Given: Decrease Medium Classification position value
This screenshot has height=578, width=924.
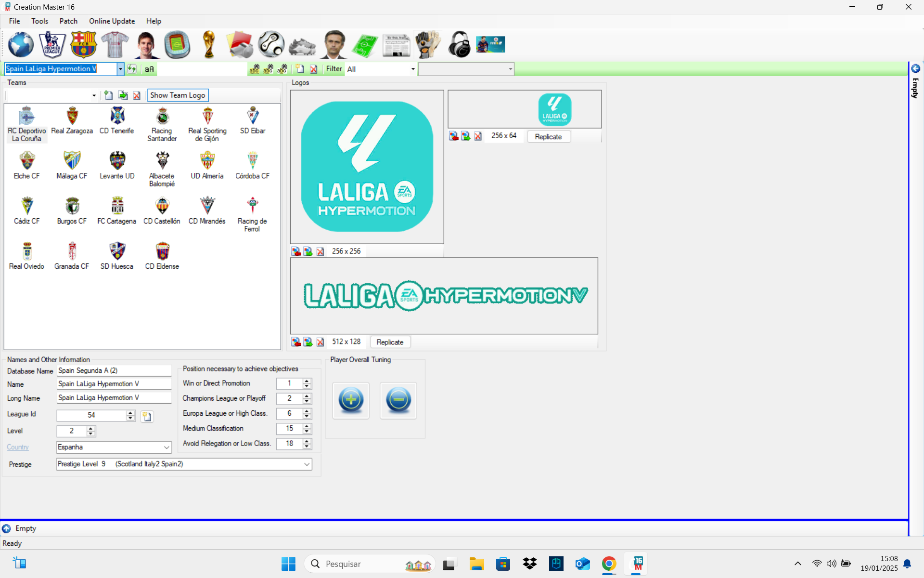Looking at the screenshot, I should click(x=307, y=432).
